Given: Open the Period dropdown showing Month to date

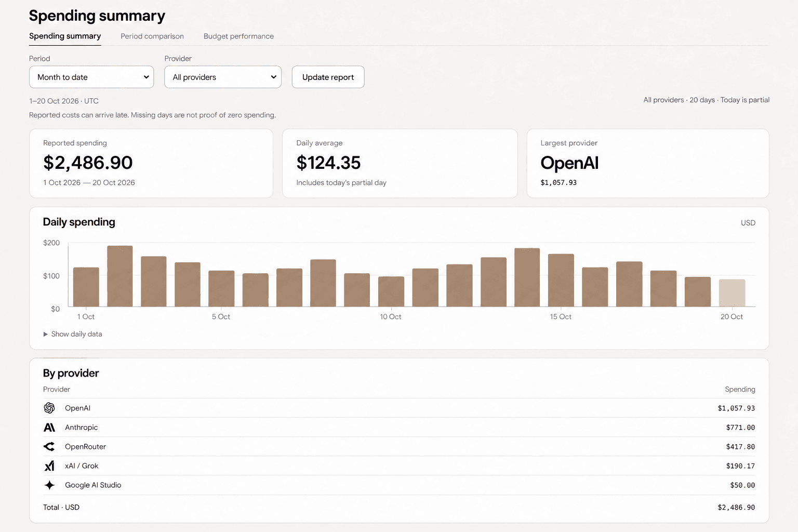Looking at the screenshot, I should (x=91, y=77).
